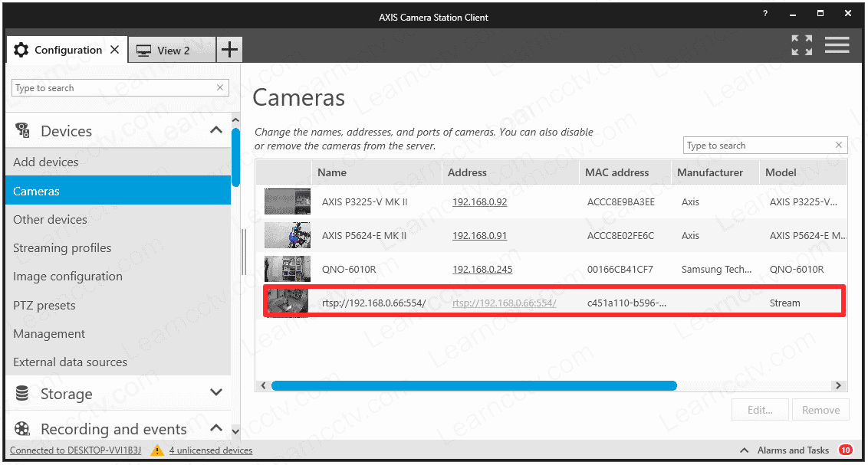868x465 pixels.
Task: Select the QNO-6010R camera thumbnail
Action: [287, 270]
